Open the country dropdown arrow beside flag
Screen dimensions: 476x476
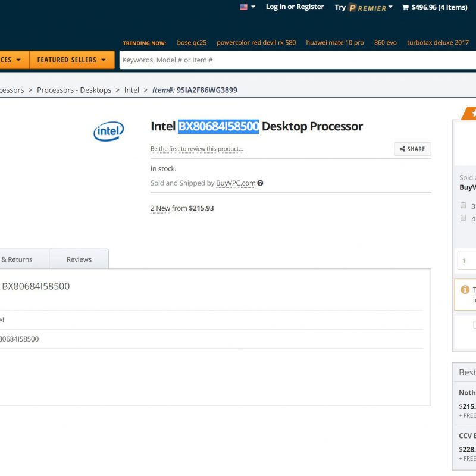click(x=253, y=7)
